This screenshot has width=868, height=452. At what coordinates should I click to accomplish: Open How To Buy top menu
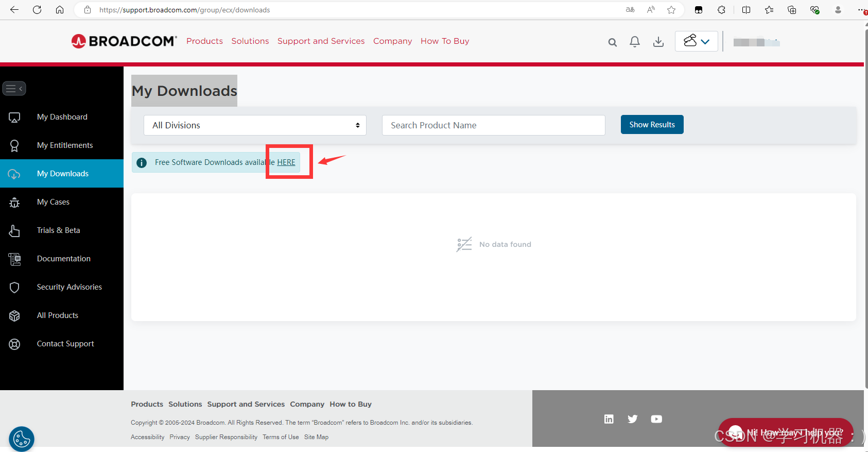click(445, 41)
